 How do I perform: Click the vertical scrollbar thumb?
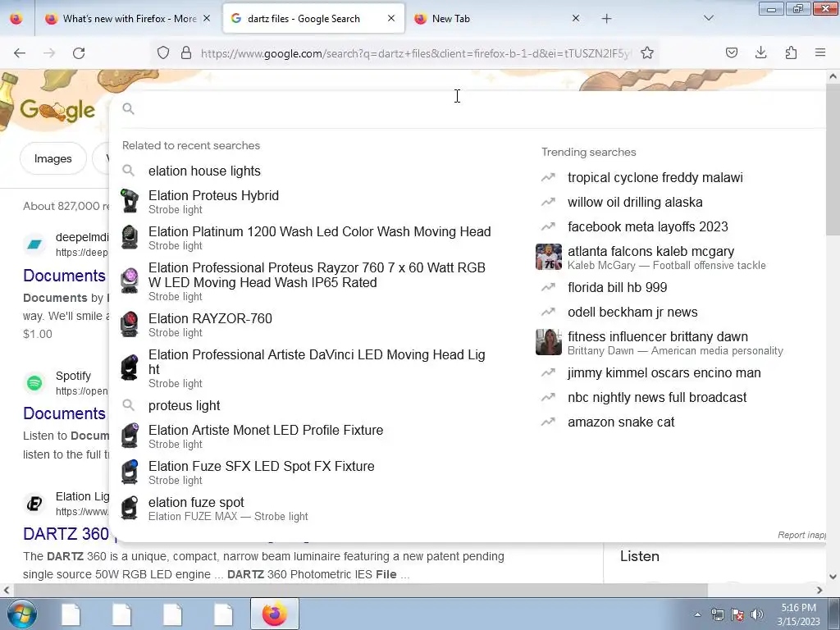click(x=833, y=159)
